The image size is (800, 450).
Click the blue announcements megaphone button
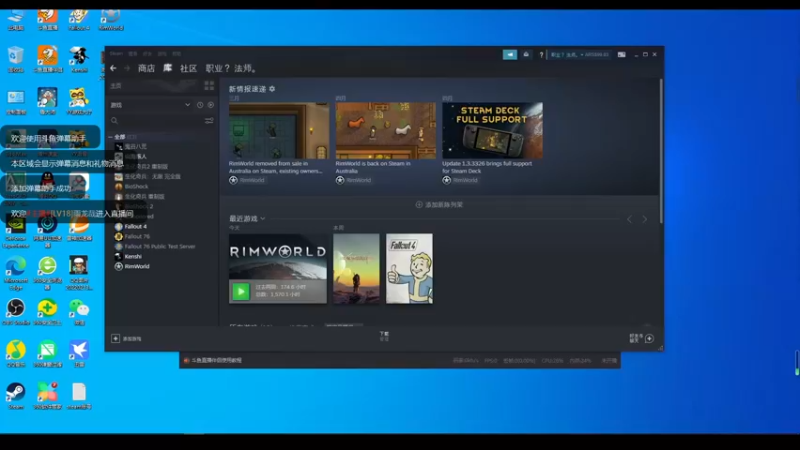(x=510, y=55)
